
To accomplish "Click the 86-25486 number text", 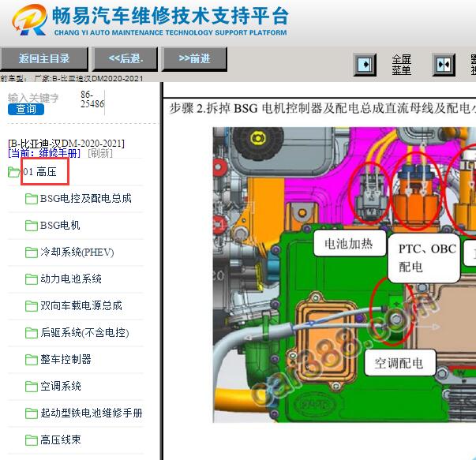I will point(92,99).
